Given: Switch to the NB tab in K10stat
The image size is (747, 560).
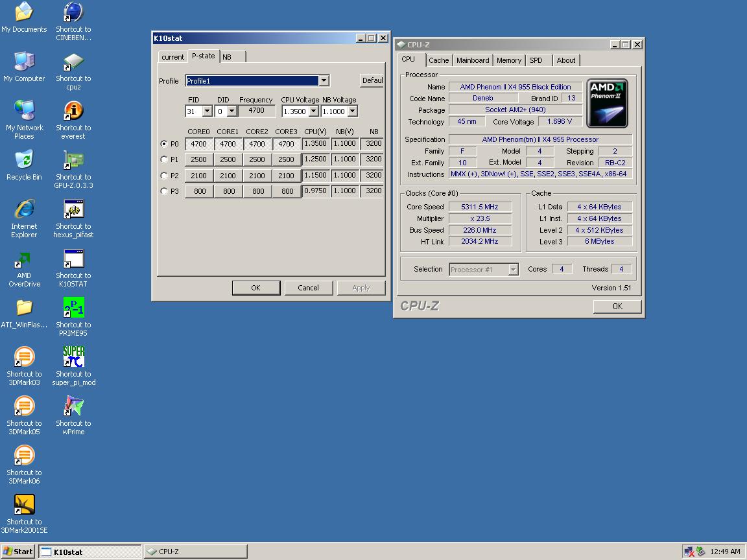Looking at the screenshot, I should point(227,57).
